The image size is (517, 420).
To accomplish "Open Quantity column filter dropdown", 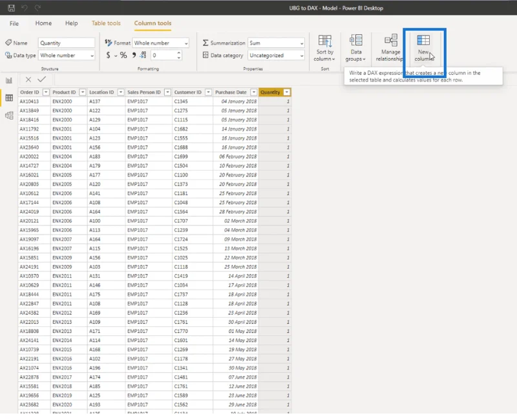I will (x=287, y=92).
